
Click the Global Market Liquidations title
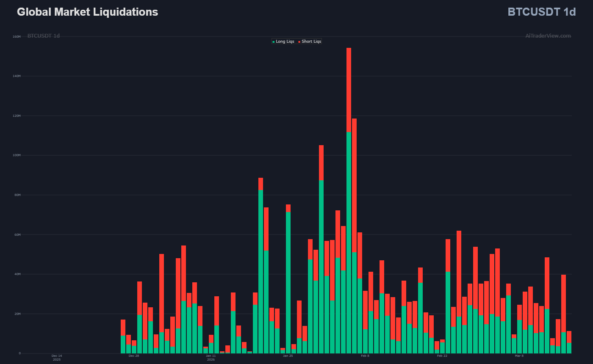point(87,12)
